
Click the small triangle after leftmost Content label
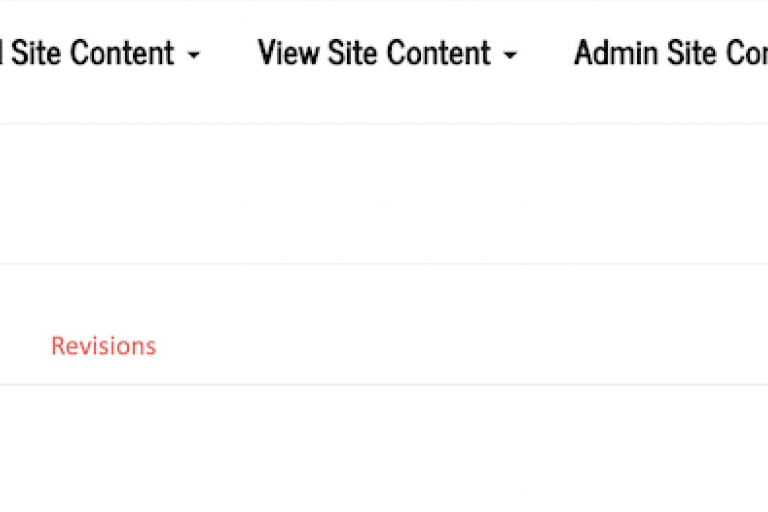(x=194, y=55)
